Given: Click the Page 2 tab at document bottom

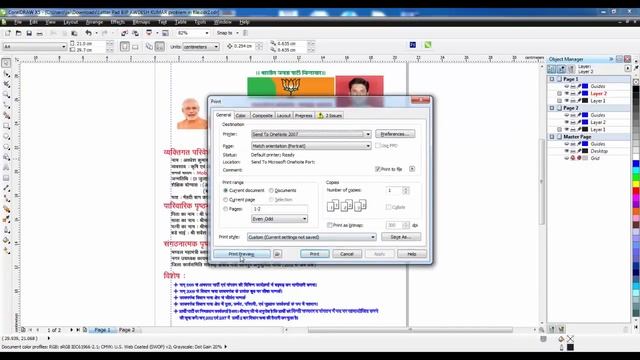Looking at the screenshot, I should pos(127,330).
